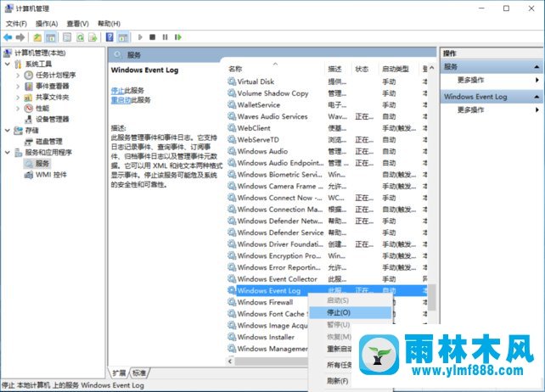Image resolution: width=545 pixels, height=392 pixels.
Task: Collapse the 系统工具 tree node
Action: [8, 64]
